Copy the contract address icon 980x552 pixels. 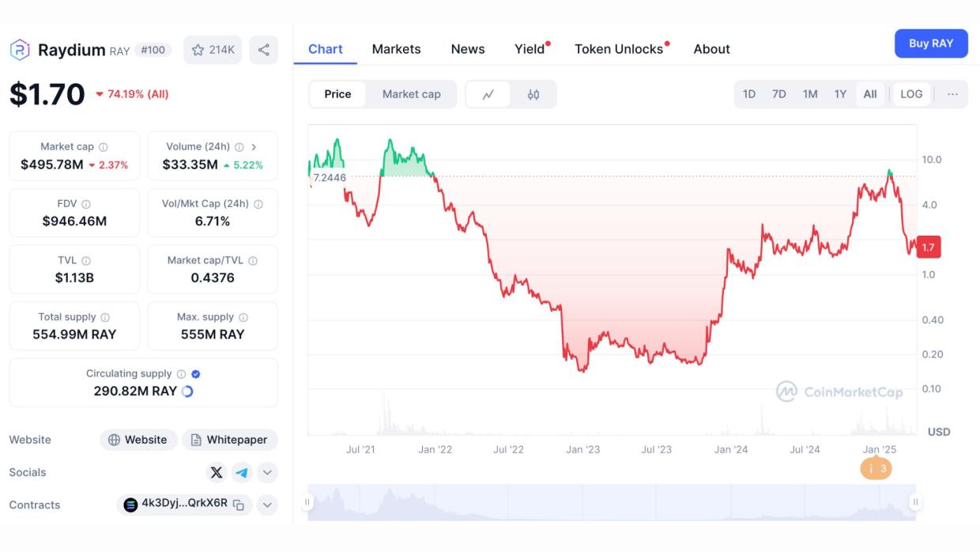pos(238,505)
